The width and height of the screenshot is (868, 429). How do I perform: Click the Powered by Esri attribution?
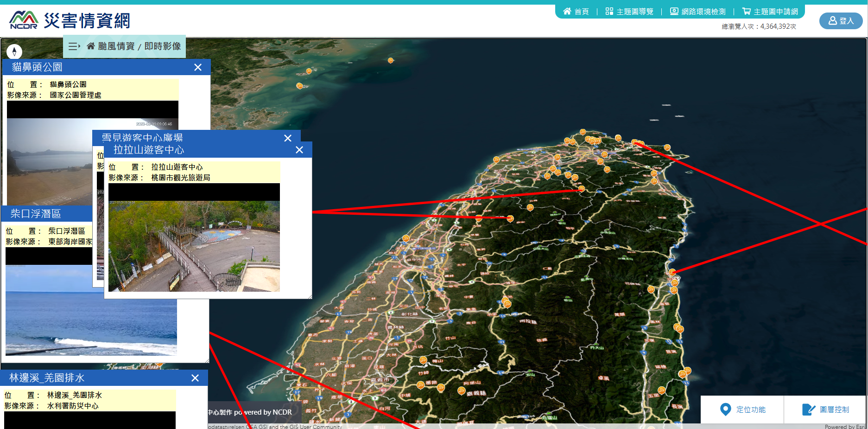click(x=845, y=427)
